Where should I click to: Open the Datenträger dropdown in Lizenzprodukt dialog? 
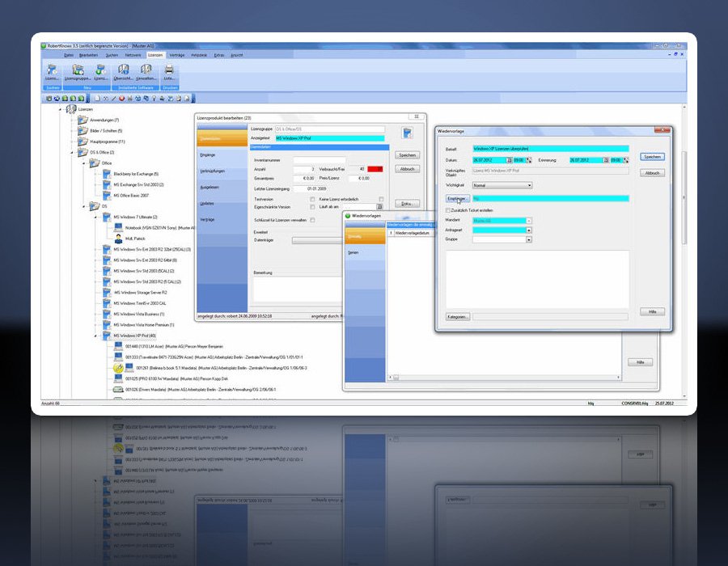tap(317, 240)
